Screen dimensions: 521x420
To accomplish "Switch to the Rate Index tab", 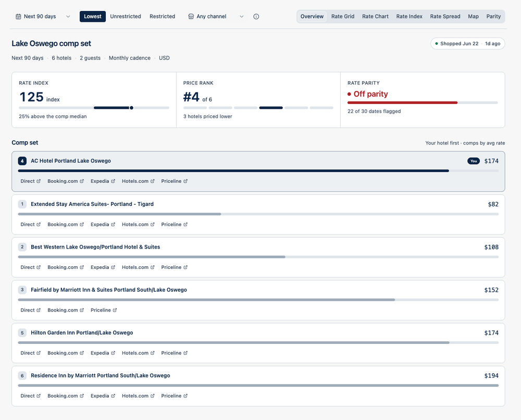I will click(x=409, y=16).
